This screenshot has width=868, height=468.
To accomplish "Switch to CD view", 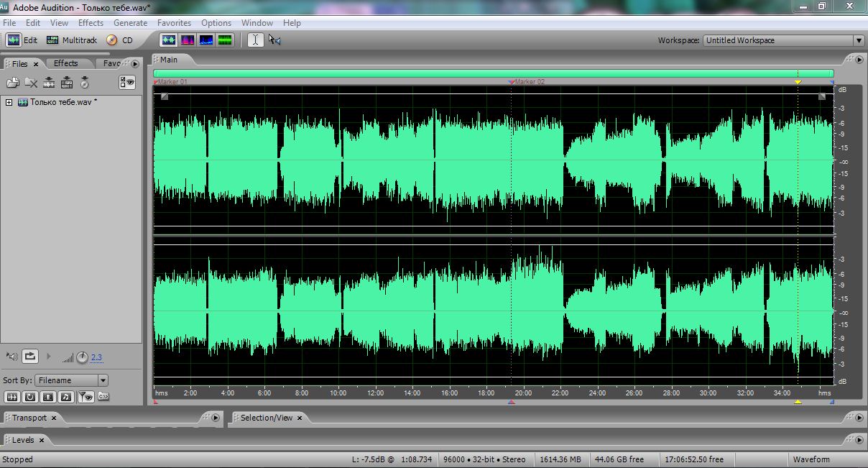I will click(120, 40).
